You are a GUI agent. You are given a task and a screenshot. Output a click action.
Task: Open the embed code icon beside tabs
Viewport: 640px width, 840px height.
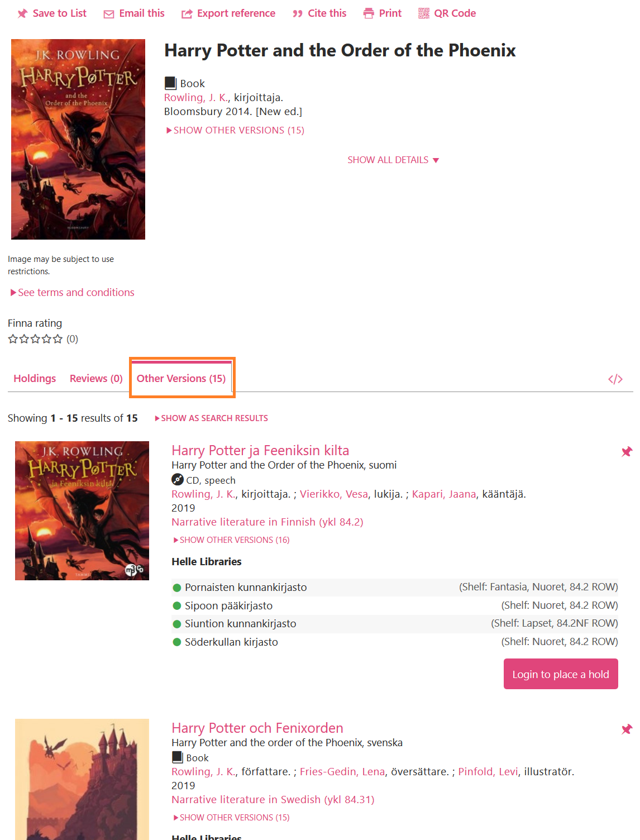[x=615, y=379]
